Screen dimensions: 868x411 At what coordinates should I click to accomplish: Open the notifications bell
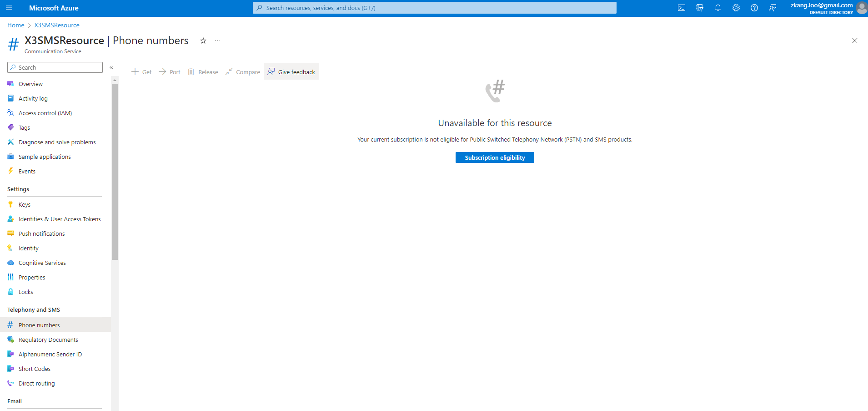point(718,8)
